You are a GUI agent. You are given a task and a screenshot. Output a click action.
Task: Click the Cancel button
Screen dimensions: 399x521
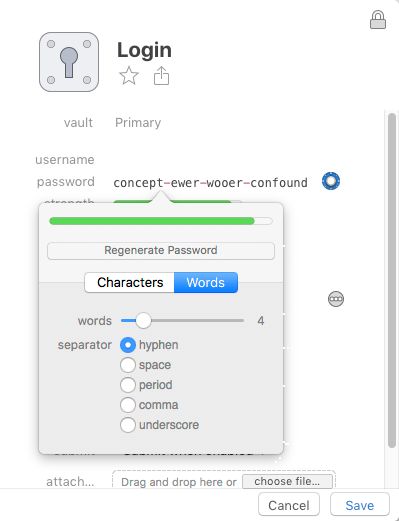(289, 505)
